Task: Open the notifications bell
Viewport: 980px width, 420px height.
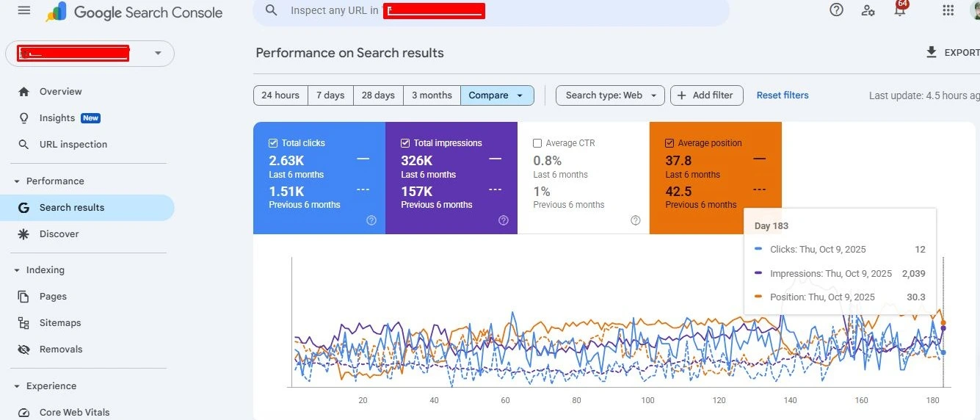Action: (900, 10)
